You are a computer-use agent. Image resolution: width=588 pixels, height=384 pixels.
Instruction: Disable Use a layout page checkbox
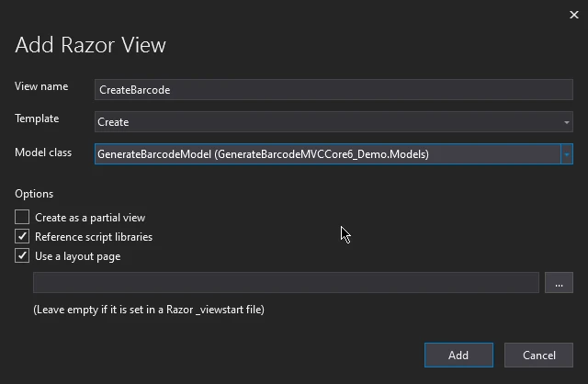click(x=22, y=256)
